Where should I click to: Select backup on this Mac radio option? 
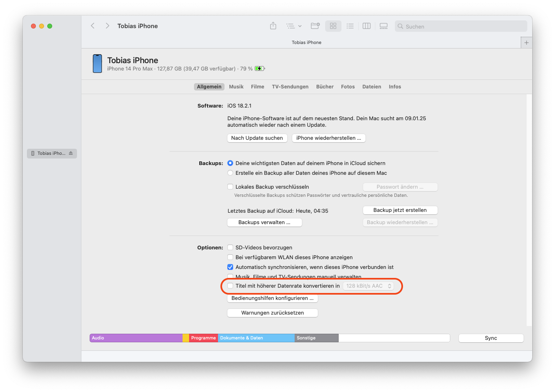coord(230,173)
